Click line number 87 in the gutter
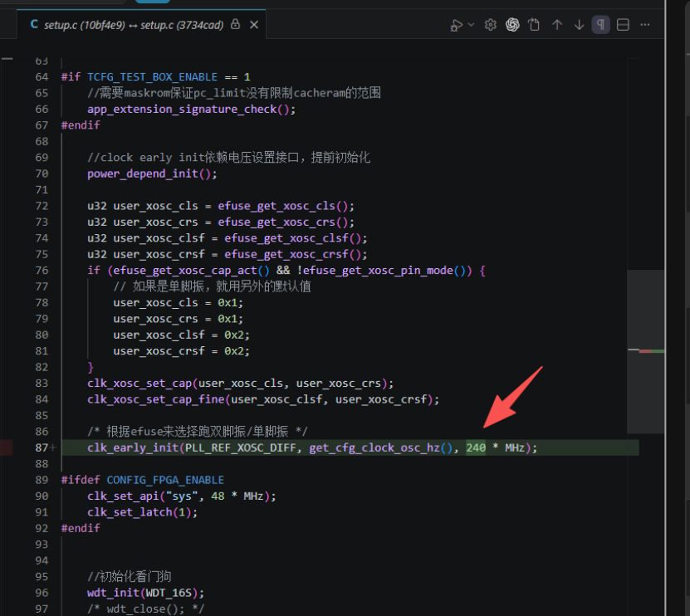Viewport: 690px width, 616px height. tap(42, 448)
